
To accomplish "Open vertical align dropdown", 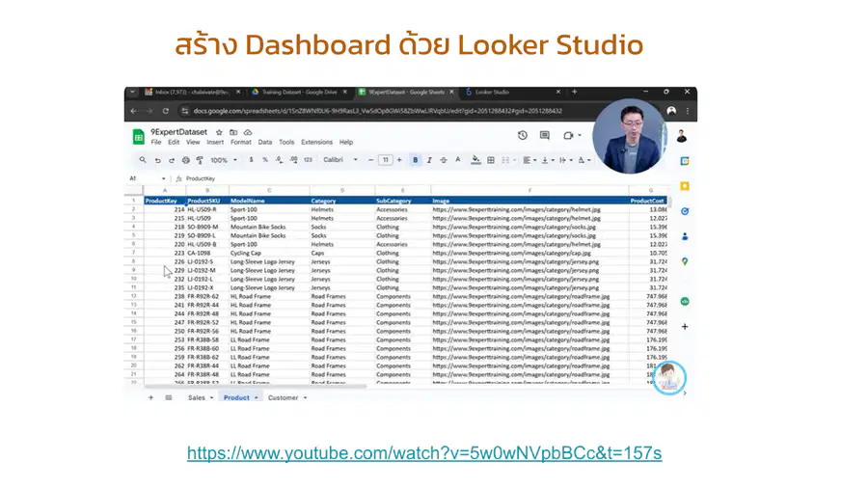I will pyautogui.click(x=548, y=160).
